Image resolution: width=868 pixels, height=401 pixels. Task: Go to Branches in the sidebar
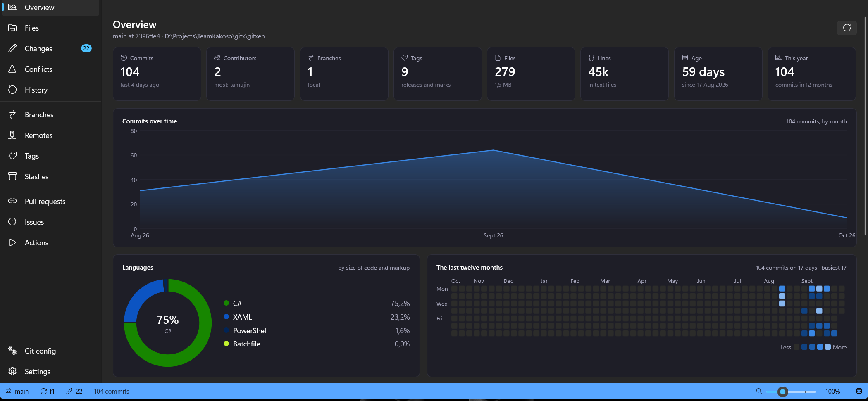coord(50,115)
